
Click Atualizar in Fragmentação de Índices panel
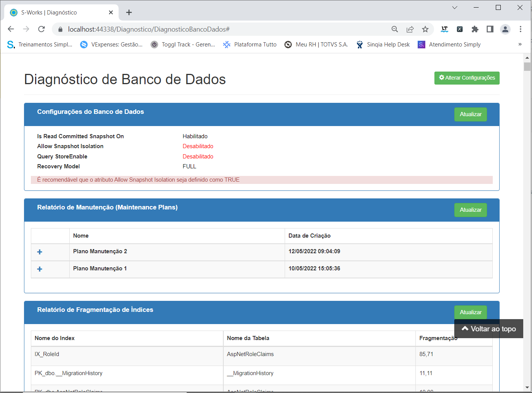coord(471,312)
